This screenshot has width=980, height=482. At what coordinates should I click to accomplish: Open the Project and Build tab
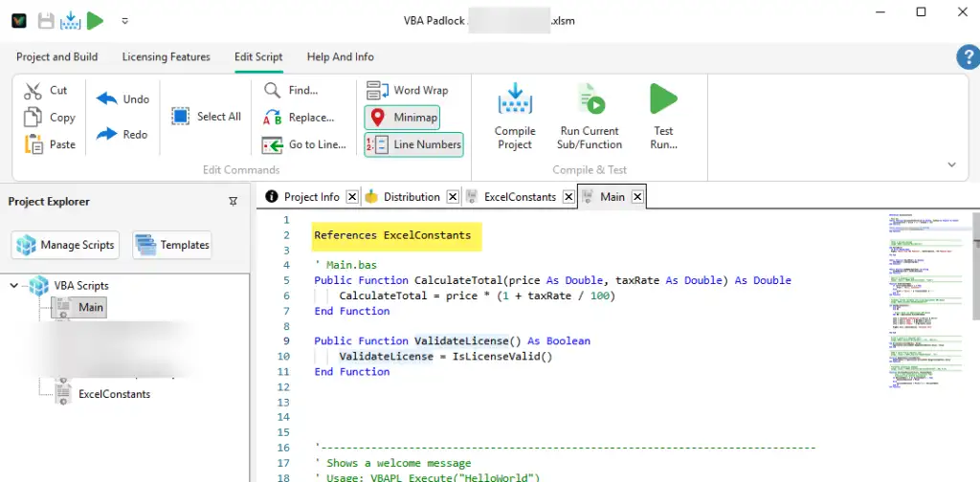56,56
